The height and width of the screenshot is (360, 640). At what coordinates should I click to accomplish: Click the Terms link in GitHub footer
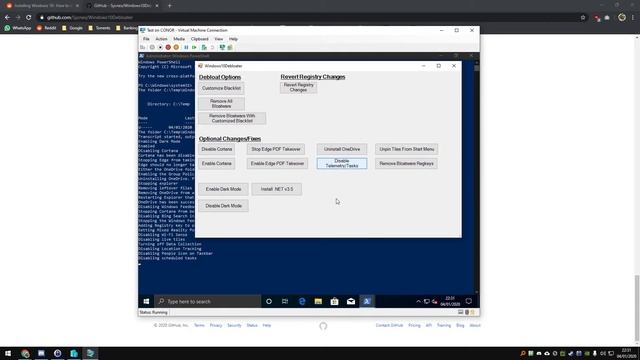point(199,326)
